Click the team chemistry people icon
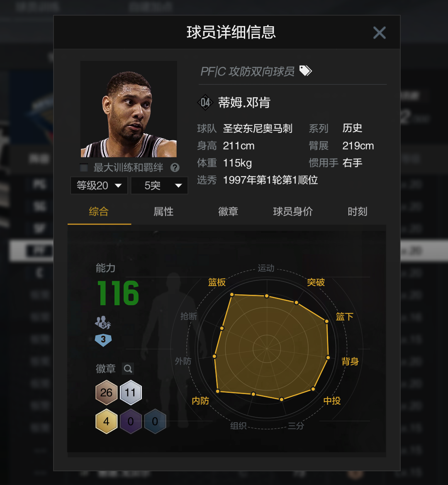Screen dimensions: 448x485 (103, 323)
